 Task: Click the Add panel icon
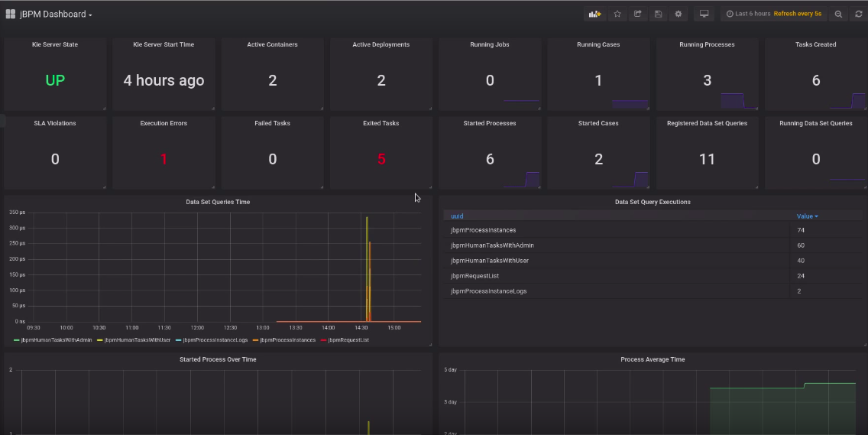[x=594, y=14]
